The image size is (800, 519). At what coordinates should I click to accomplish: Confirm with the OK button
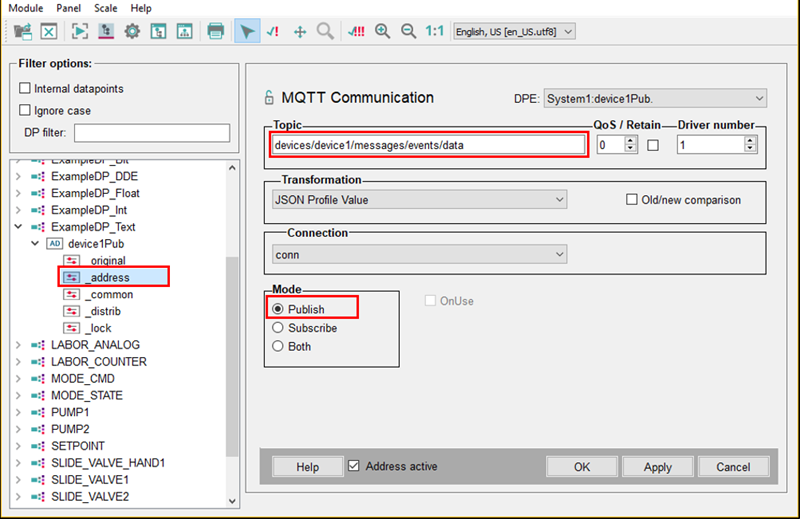click(582, 467)
